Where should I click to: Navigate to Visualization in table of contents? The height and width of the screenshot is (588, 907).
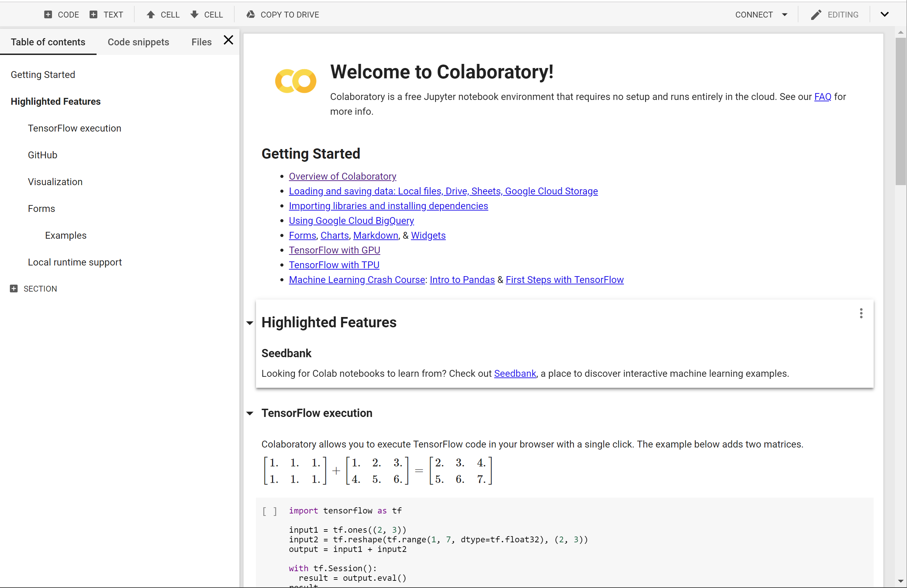55,182
